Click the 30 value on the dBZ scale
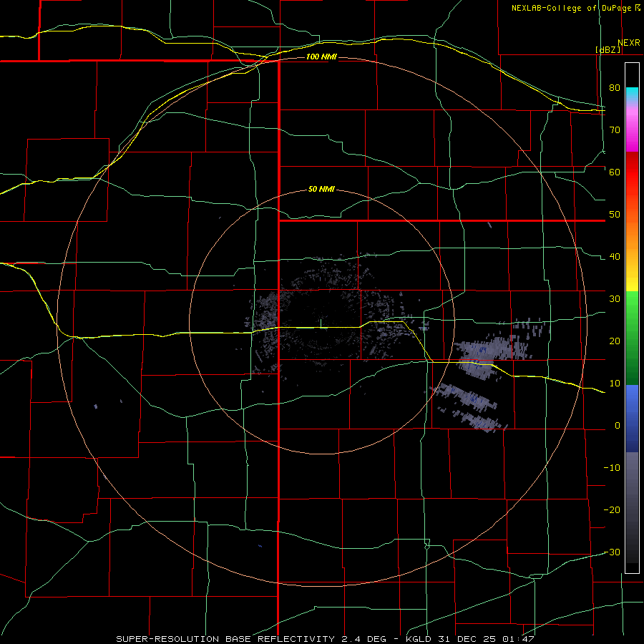 [x=615, y=299]
